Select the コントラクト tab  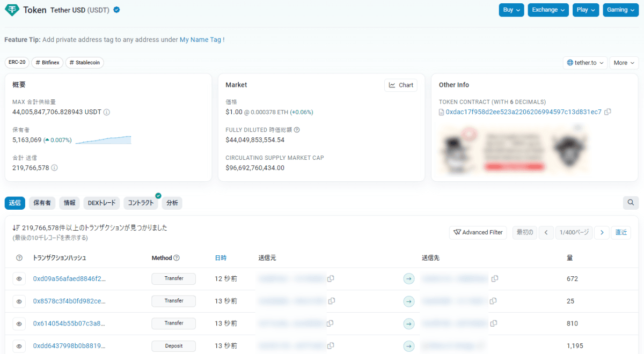click(x=141, y=203)
